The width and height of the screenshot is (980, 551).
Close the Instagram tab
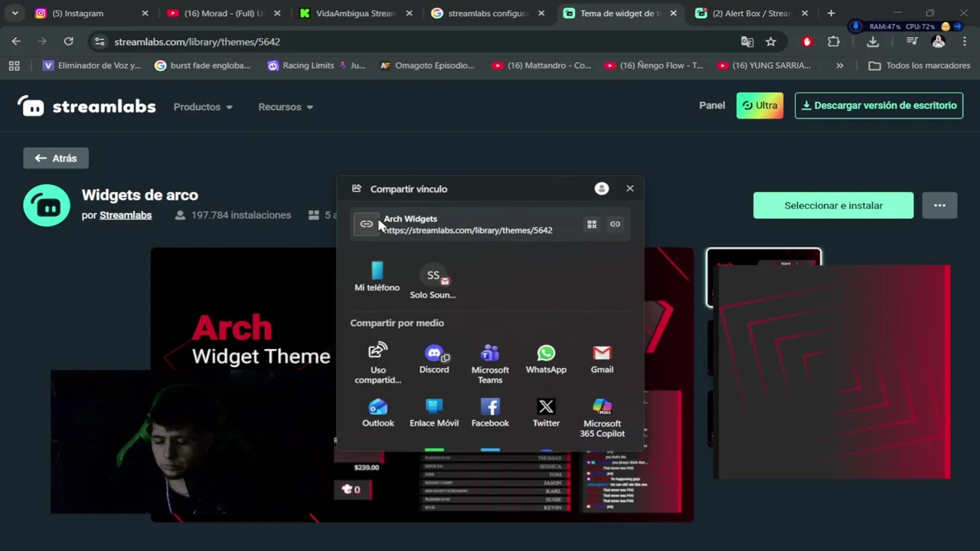[145, 13]
